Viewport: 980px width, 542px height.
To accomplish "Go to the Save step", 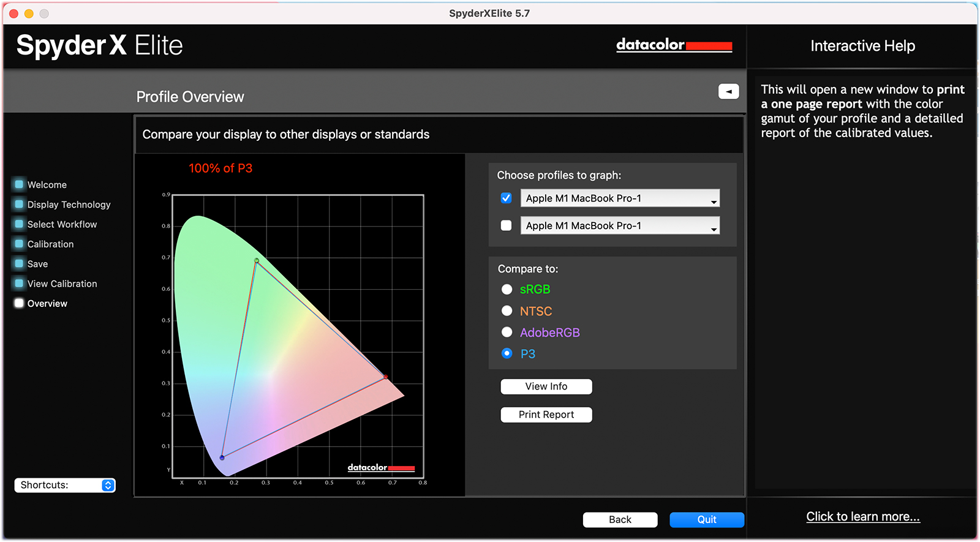I will pyautogui.click(x=37, y=264).
